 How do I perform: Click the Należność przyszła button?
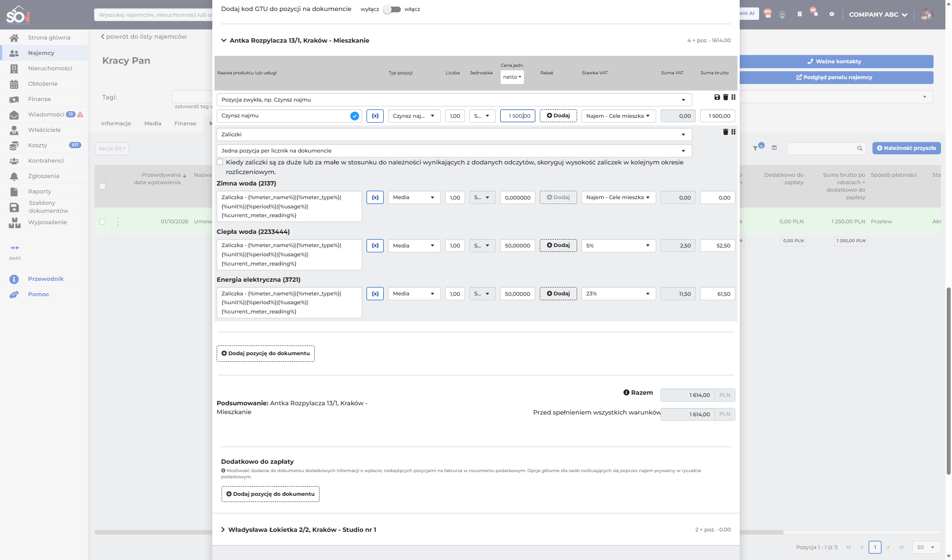(906, 148)
